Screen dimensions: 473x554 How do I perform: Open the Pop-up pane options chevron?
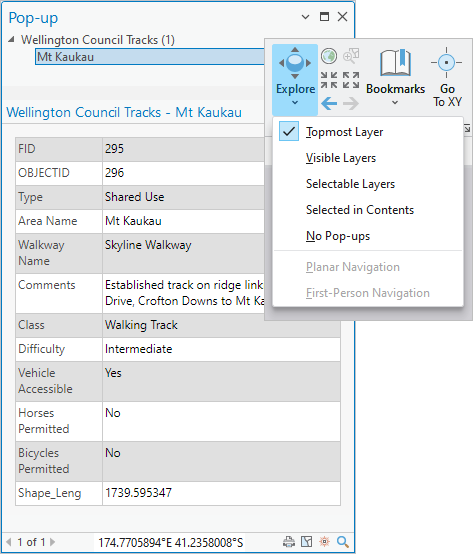click(x=306, y=17)
